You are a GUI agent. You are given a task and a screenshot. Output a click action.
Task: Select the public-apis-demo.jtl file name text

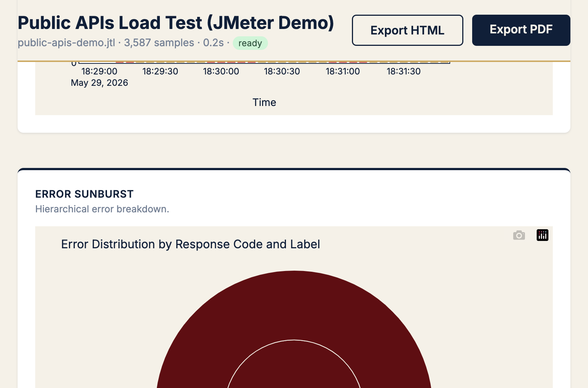[x=66, y=43]
